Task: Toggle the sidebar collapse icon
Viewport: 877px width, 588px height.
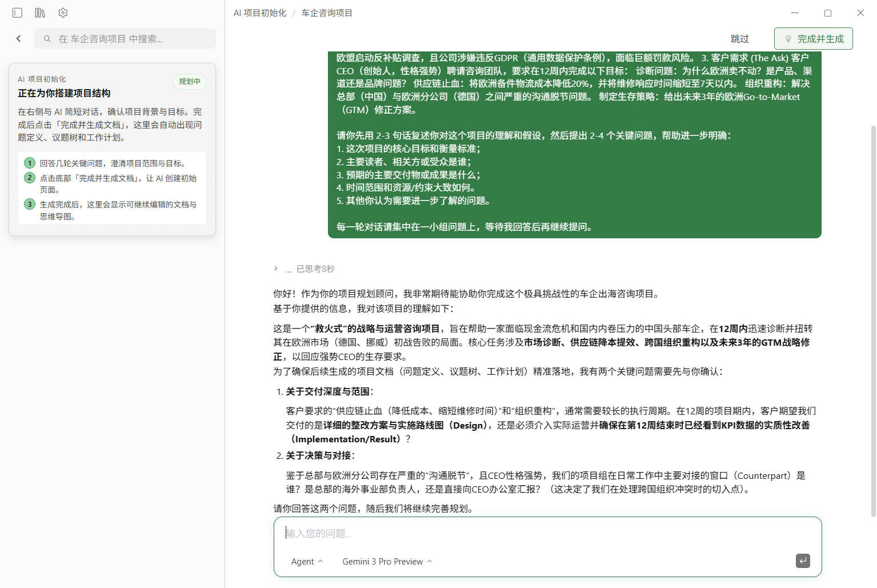Action: 17,13
